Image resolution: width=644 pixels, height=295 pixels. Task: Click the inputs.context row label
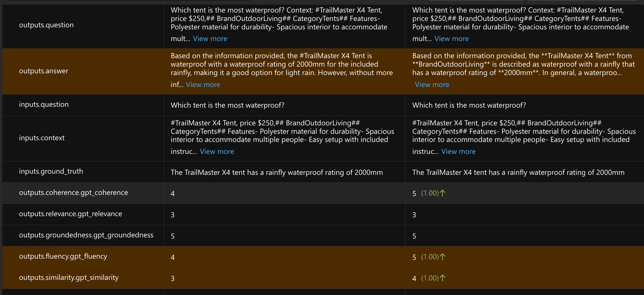pyautogui.click(x=42, y=138)
